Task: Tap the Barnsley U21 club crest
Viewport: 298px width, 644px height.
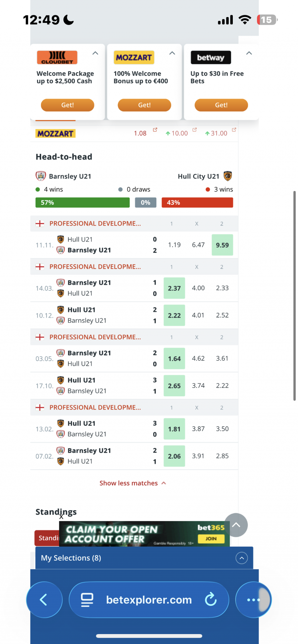Action: pos(41,176)
